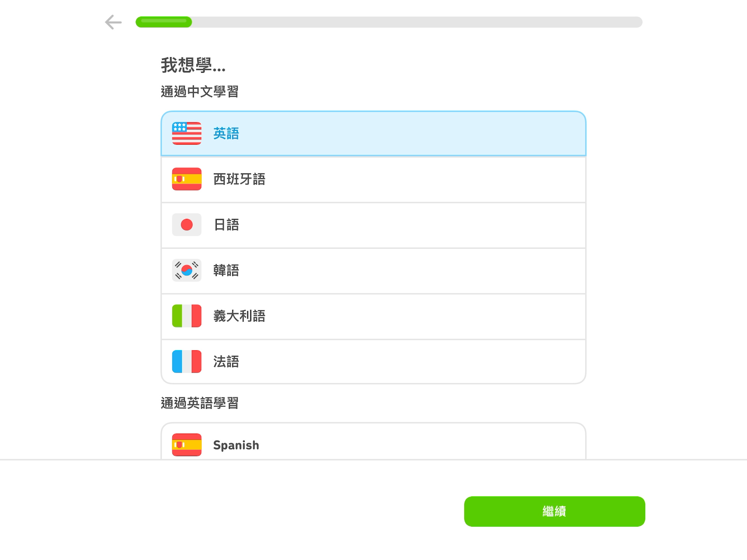Click the Spain flag beside 西班牙語
This screenshot has width=747, height=560.
(187, 179)
